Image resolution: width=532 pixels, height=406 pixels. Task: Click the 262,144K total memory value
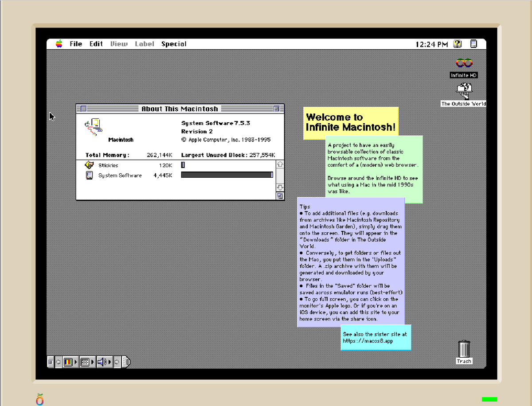(x=159, y=155)
